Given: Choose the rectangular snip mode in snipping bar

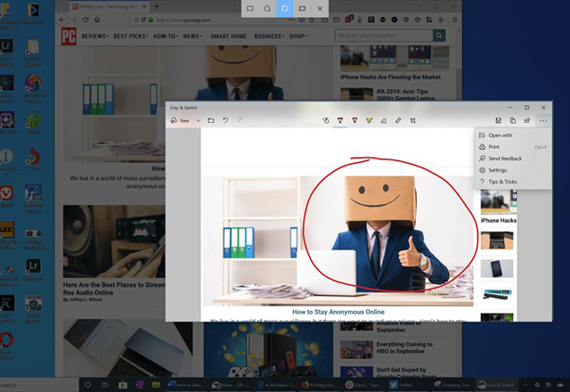Looking at the screenshot, I should pyautogui.click(x=249, y=8).
